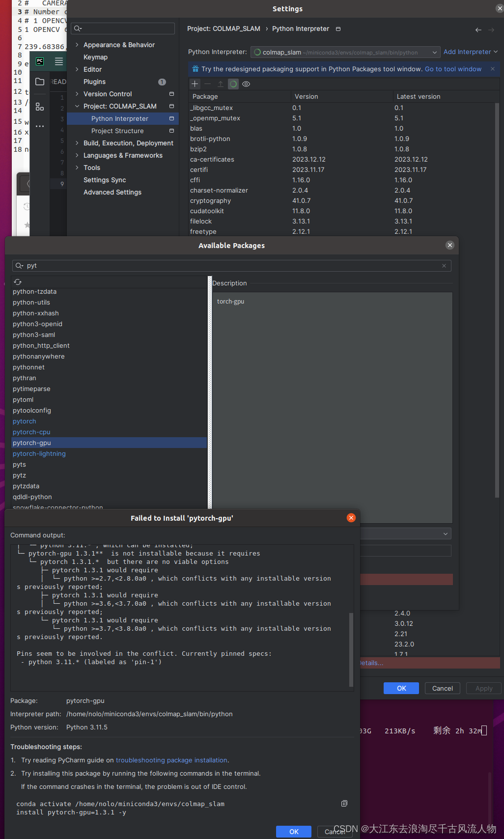Select pytorch-lightning in the package list

tap(39, 454)
